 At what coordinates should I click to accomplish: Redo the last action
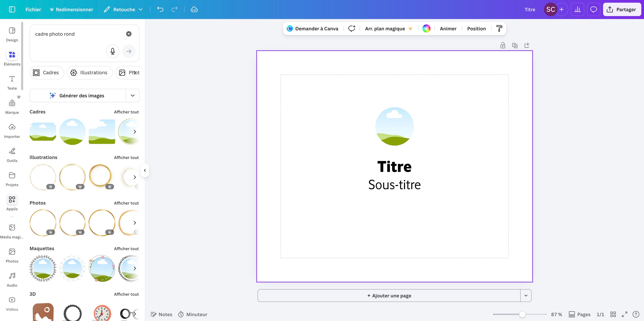pyautogui.click(x=174, y=10)
